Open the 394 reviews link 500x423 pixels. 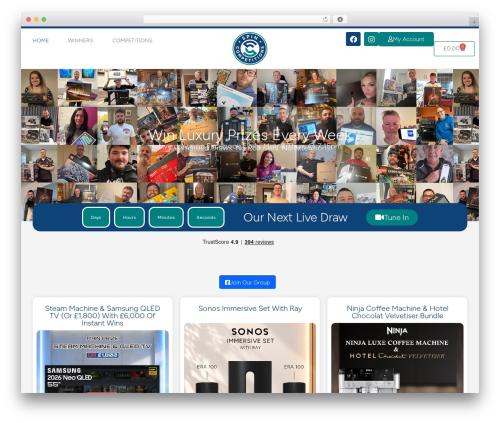(259, 242)
